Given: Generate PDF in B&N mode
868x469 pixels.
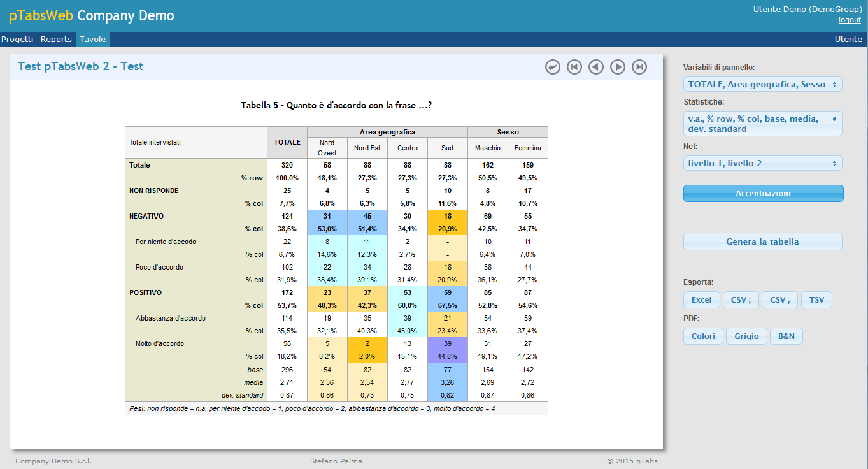Looking at the screenshot, I should [786, 336].
